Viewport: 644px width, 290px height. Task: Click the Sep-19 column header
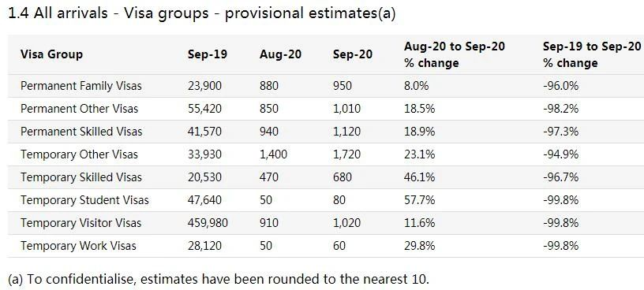[208, 54]
